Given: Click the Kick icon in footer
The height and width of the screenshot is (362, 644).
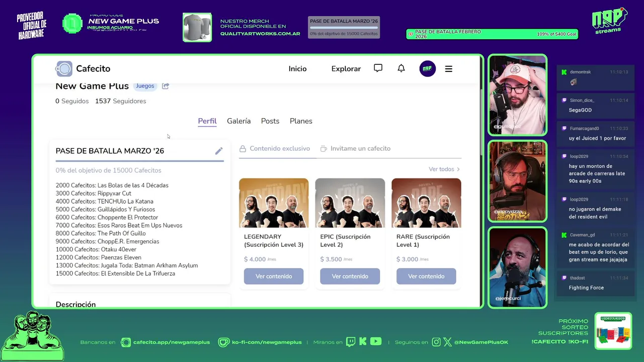Looking at the screenshot, I should point(363,342).
